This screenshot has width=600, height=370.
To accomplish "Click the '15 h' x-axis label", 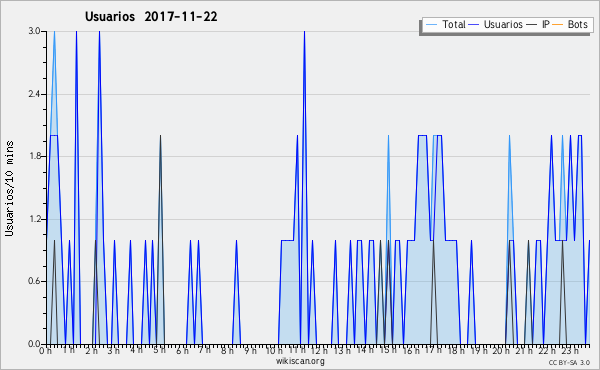I will [388, 350].
